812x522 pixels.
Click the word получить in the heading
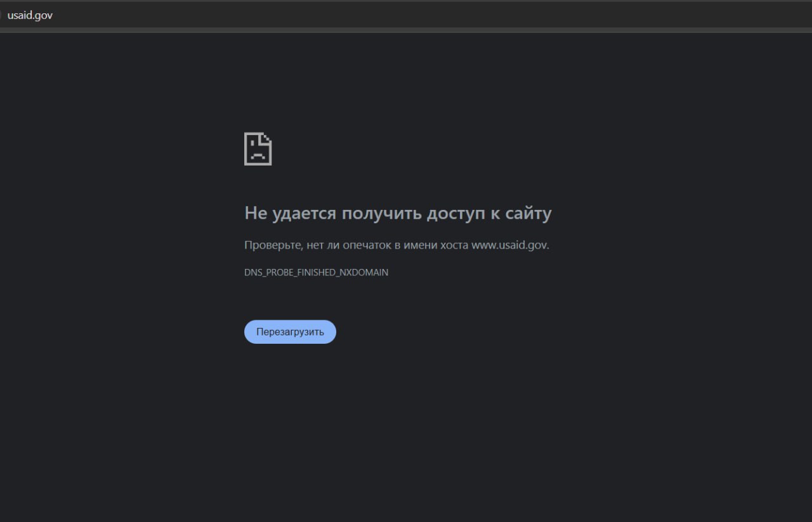click(380, 214)
